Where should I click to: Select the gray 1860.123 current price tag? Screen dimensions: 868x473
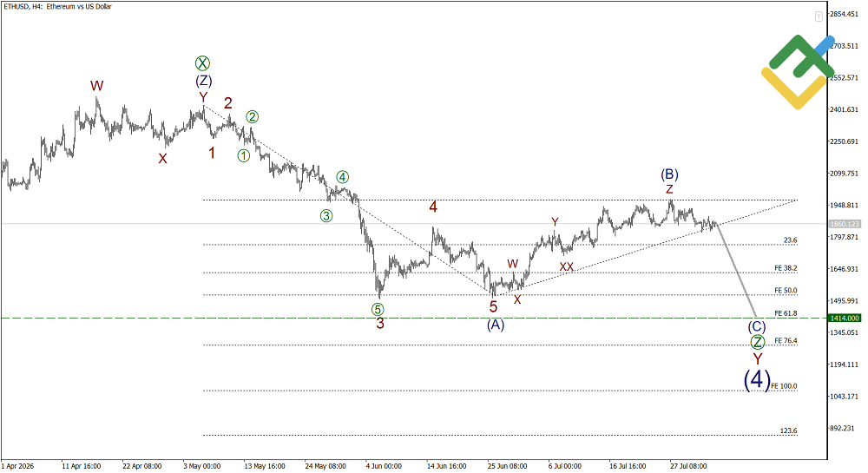pos(845,224)
